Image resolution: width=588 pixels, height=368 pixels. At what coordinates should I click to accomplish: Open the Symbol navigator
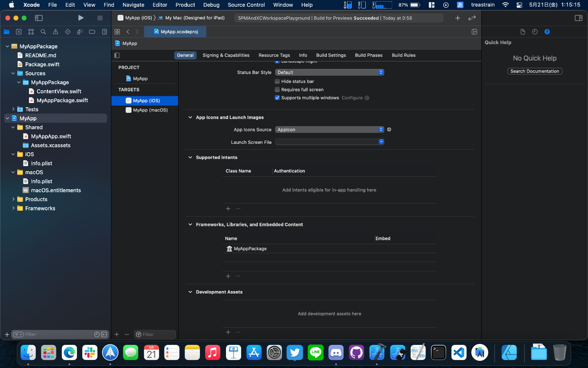(x=31, y=32)
